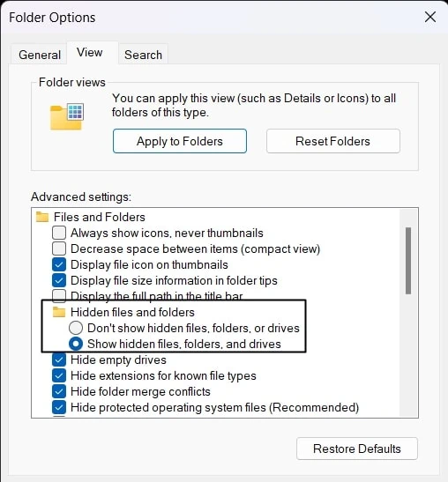Enable Display the full path in title bar
The height and width of the screenshot is (482, 448).
[x=59, y=295]
